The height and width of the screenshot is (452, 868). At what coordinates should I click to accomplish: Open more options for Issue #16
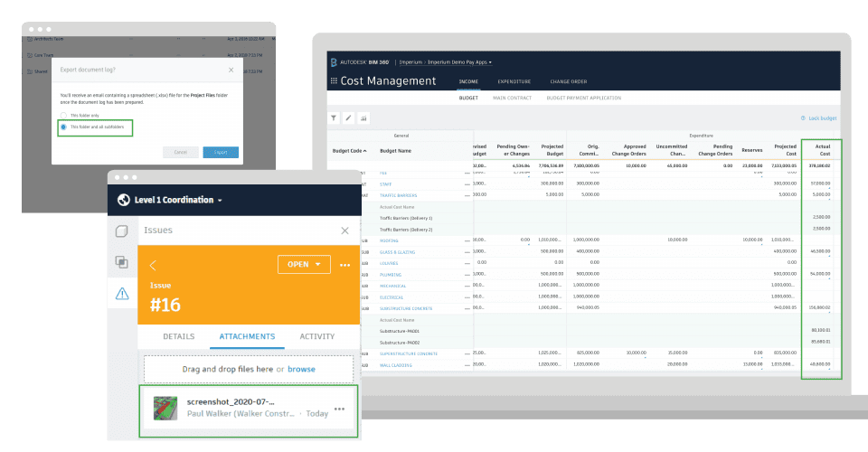pos(344,265)
